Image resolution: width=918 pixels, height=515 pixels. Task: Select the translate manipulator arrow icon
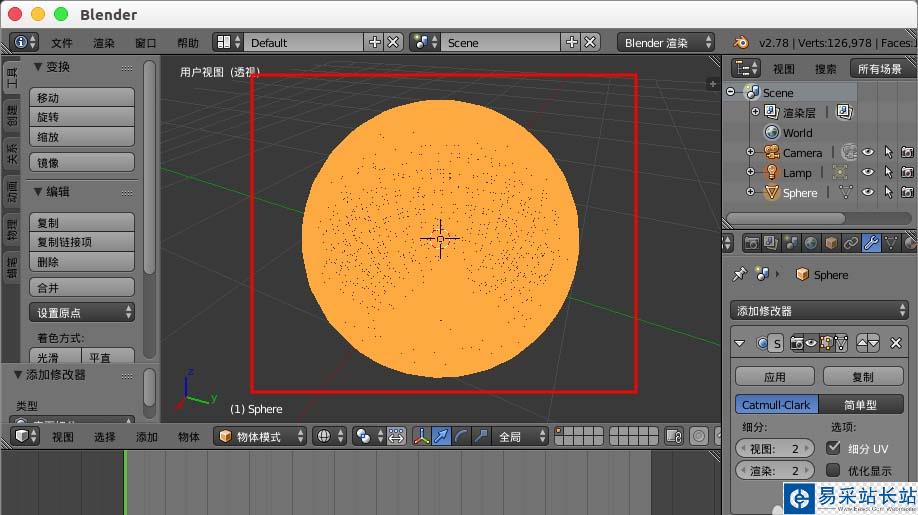pyautogui.click(x=441, y=436)
